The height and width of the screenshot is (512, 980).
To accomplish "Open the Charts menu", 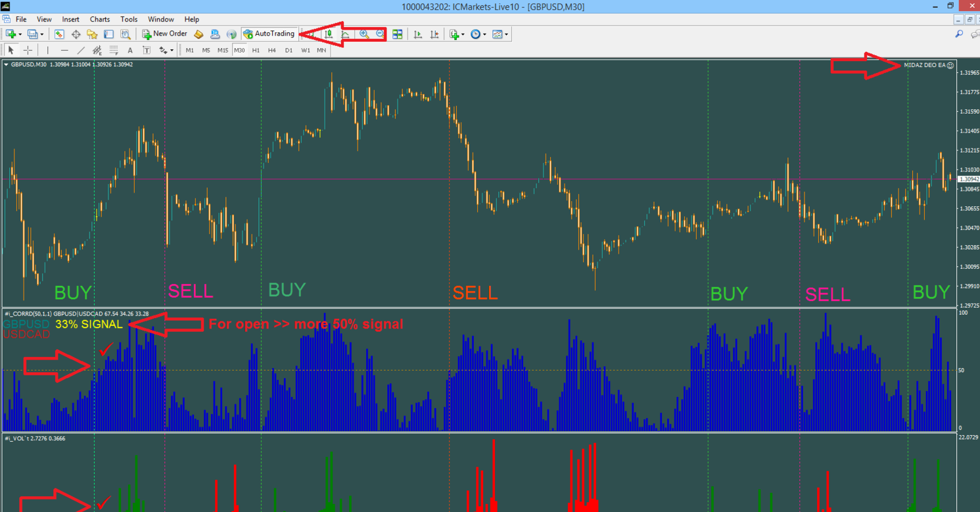I will tap(100, 20).
